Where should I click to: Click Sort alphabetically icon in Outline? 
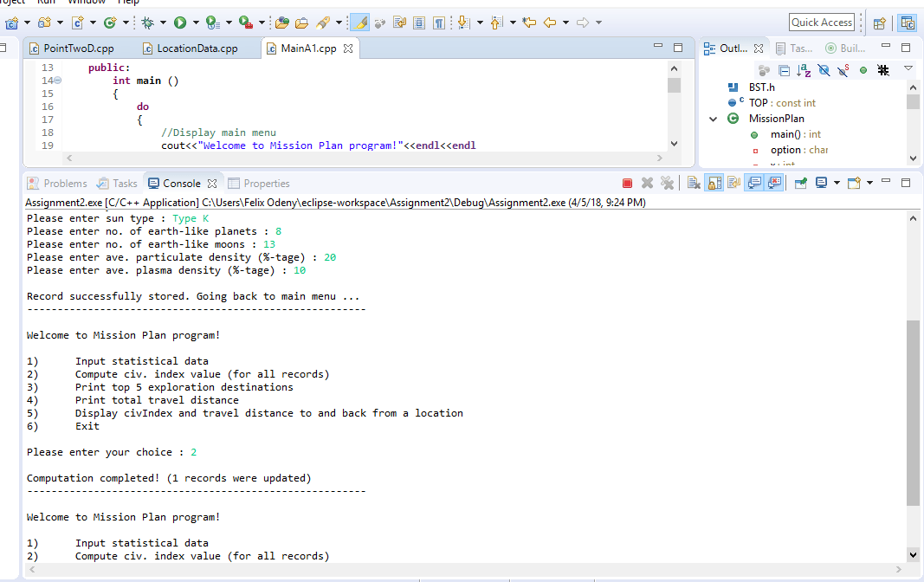click(x=804, y=71)
